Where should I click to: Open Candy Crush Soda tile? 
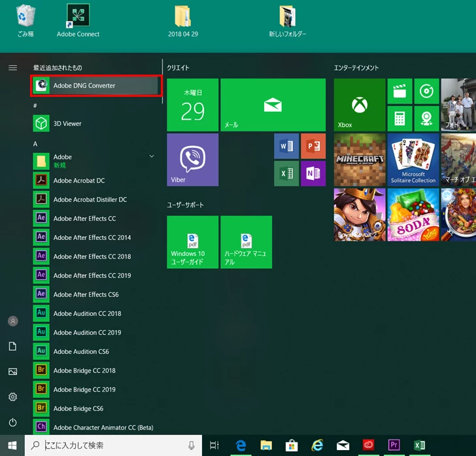[413, 215]
